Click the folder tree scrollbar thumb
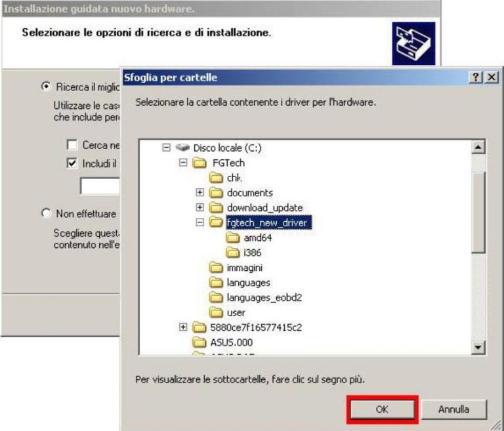The image size is (504, 431). 478,213
